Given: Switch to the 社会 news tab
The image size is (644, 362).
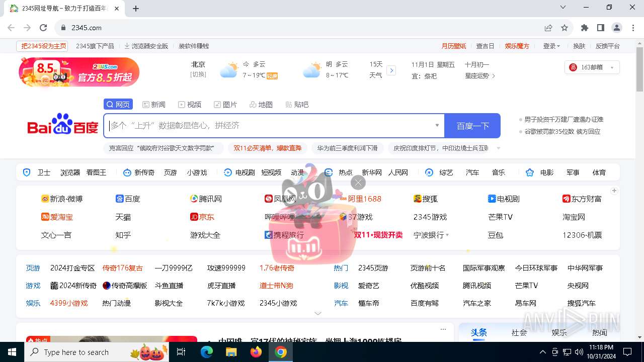Looking at the screenshot, I should point(519,332).
